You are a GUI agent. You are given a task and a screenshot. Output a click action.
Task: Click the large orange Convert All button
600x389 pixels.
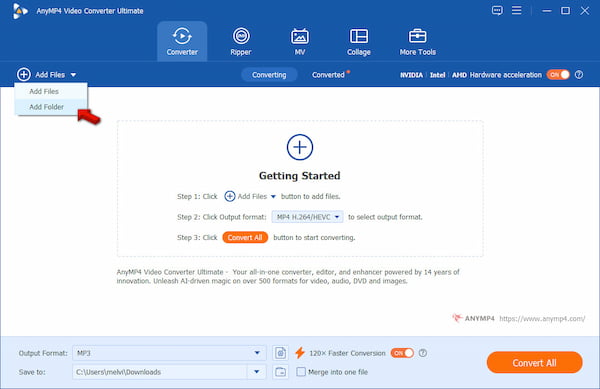point(535,363)
